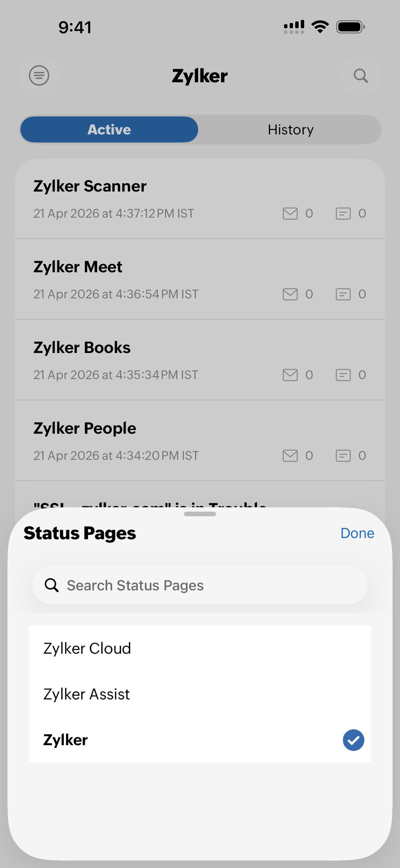Select Zylker Assist status page
The width and height of the screenshot is (400, 868).
[87, 694]
